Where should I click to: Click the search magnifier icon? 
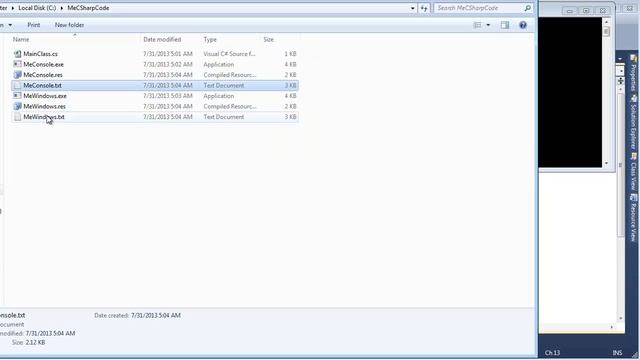[x=527, y=8]
